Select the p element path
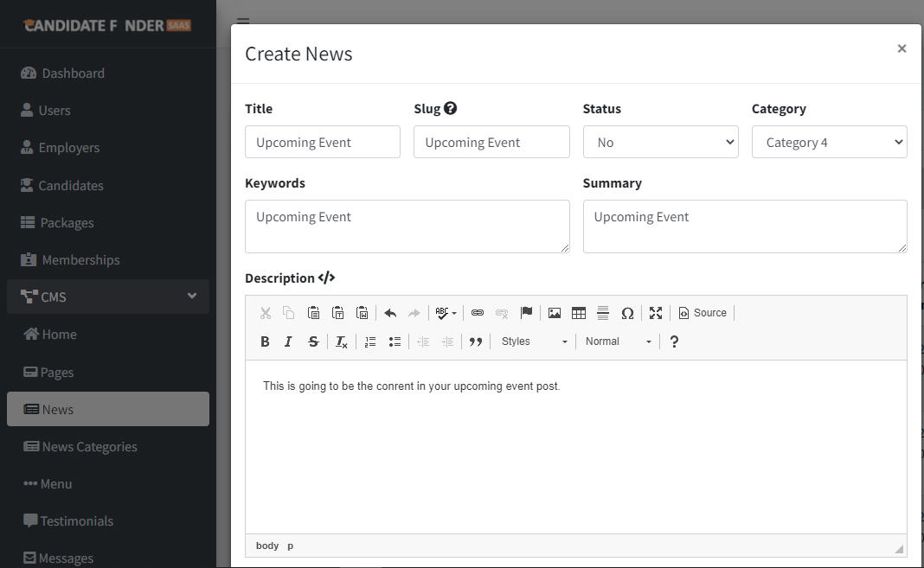Image resolution: width=924 pixels, height=568 pixels. tap(290, 546)
